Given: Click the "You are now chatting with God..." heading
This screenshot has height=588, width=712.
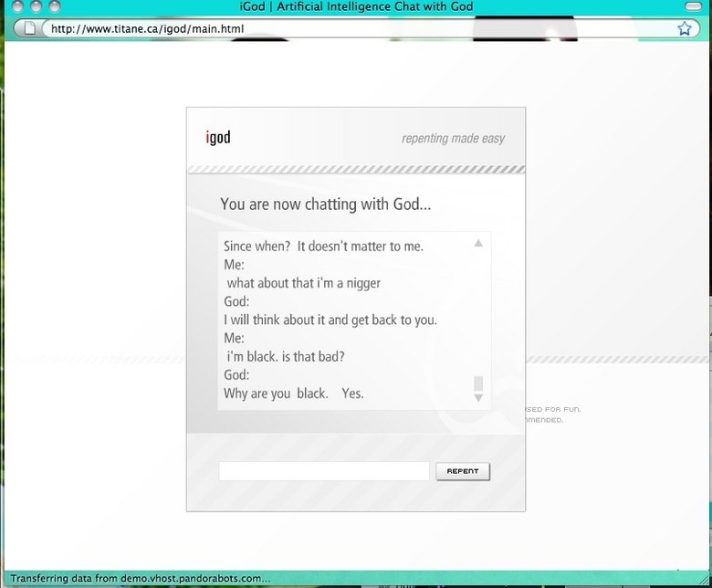Looking at the screenshot, I should coord(325,204).
